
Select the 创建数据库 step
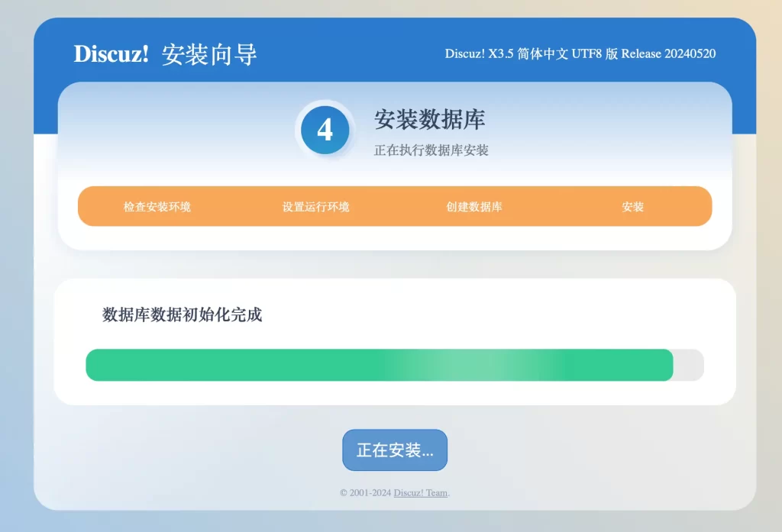(474, 207)
